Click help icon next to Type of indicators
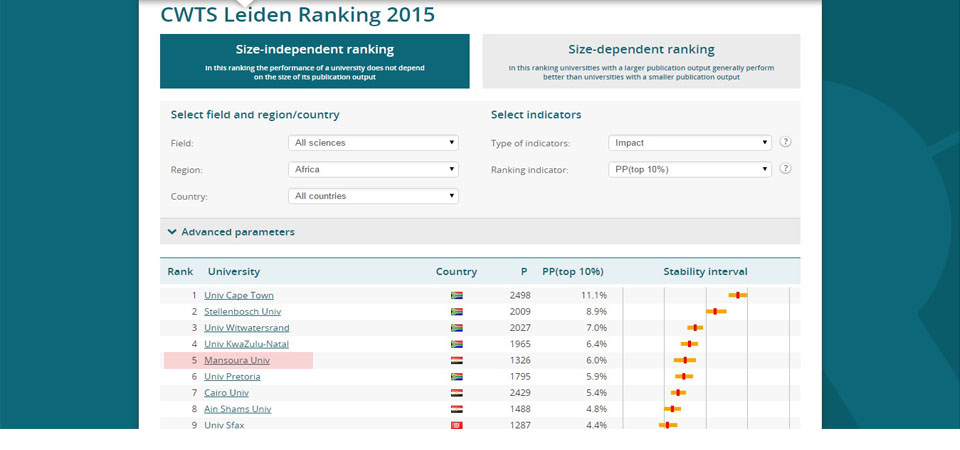Image resolution: width=960 pixels, height=450 pixels. [x=786, y=142]
